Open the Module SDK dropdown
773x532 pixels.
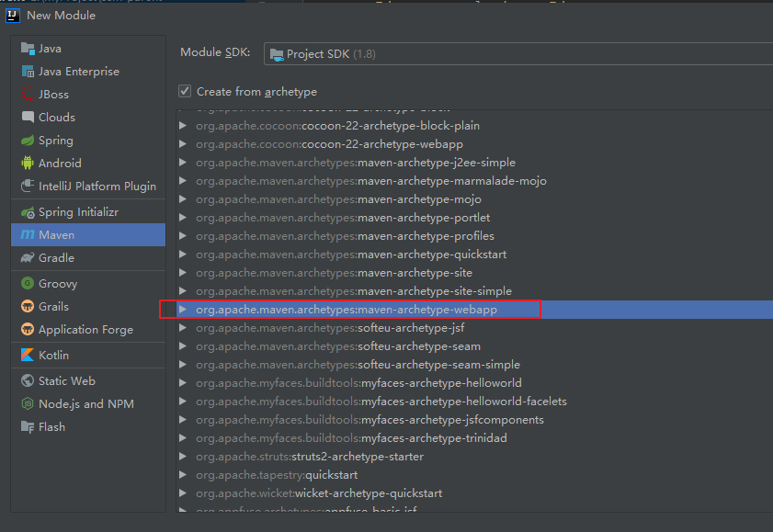coord(518,53)
